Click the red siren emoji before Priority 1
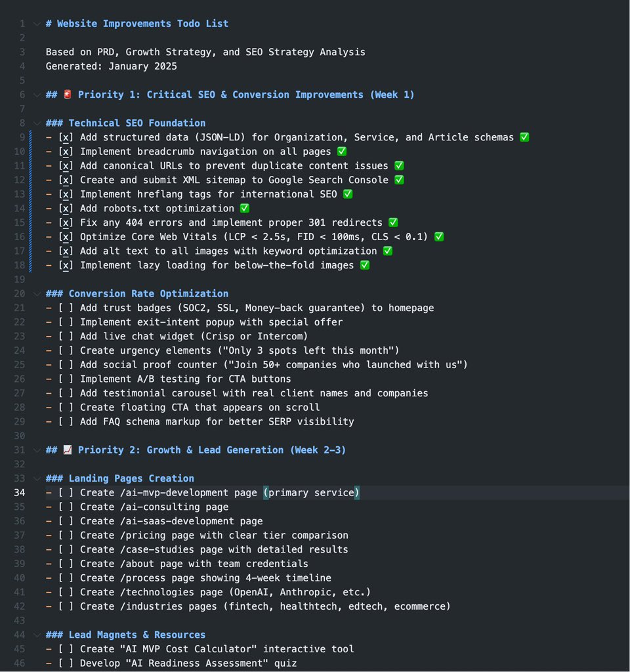 pyautogui.click(x=67, y=94)
